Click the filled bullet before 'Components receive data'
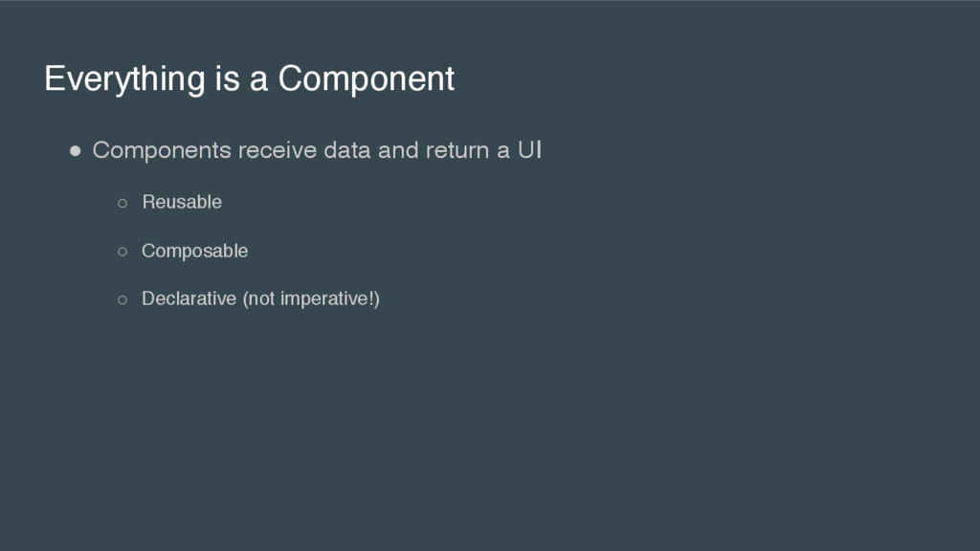Screen dimensions: 980x551 click(x=75, y=150)
